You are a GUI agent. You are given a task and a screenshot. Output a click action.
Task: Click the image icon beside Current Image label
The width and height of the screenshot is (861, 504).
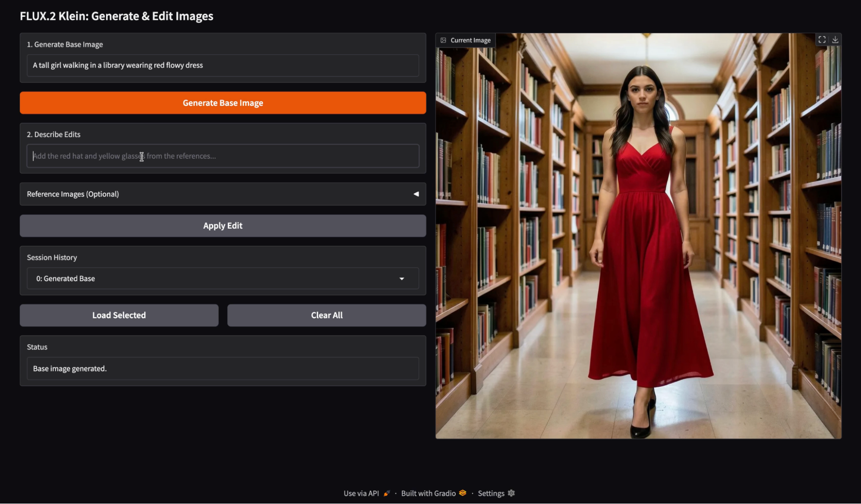click(443, 40)
